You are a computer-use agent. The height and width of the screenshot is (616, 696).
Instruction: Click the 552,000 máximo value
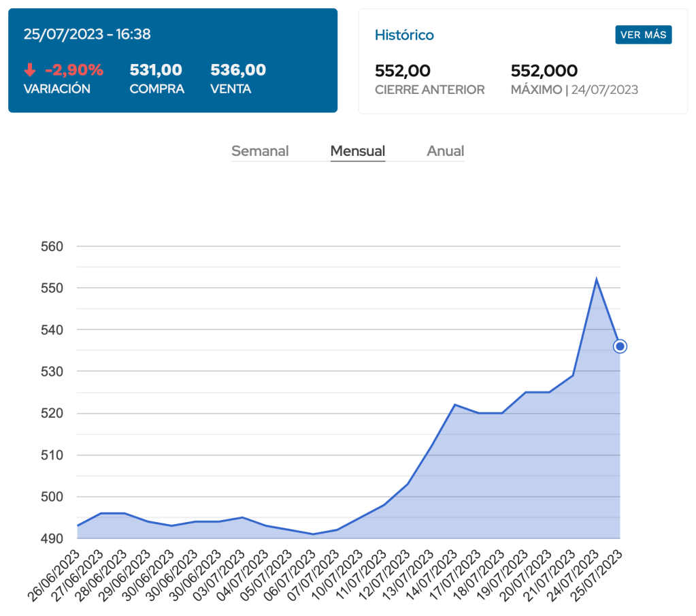[x=544, y=71]
